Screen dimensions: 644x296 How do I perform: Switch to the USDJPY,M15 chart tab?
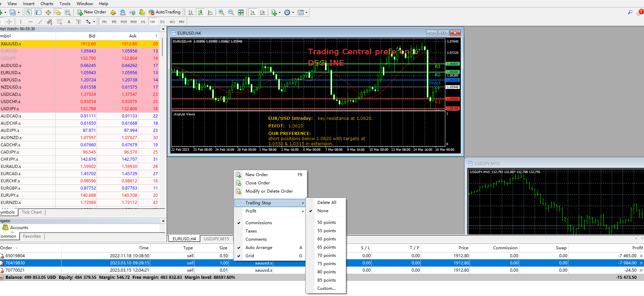[x=216, y=239]
